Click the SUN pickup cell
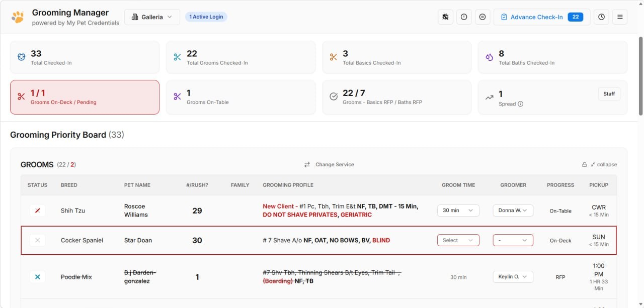The image size is (644, 308). [x=599, y=240]
